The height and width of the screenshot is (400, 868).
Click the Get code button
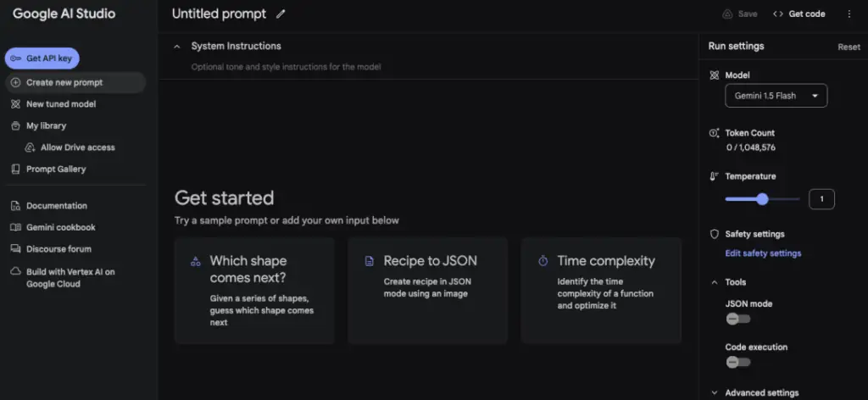798,14
